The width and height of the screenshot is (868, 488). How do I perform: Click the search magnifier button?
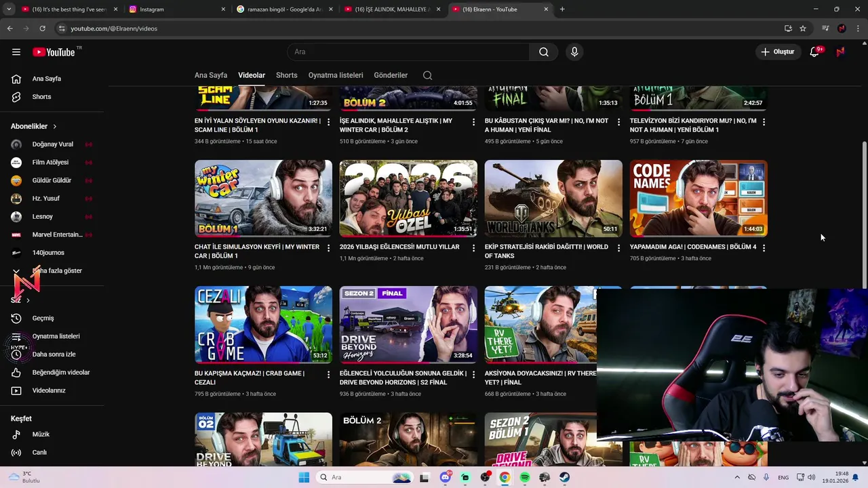click(544, 52)
